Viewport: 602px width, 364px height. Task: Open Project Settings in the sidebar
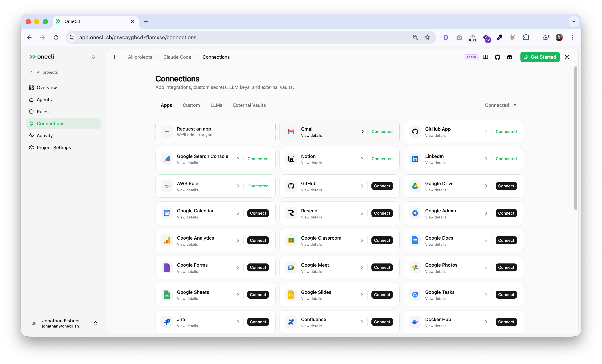[64, 147]
